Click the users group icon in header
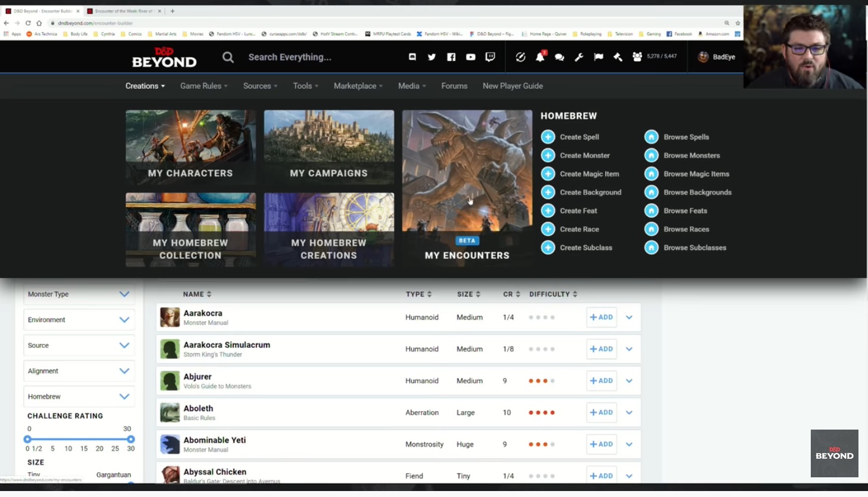 (637, 57)
